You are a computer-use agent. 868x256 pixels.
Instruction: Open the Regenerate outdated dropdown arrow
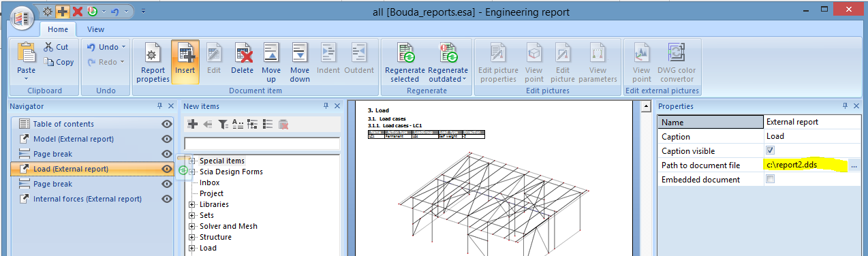(463, 79)
